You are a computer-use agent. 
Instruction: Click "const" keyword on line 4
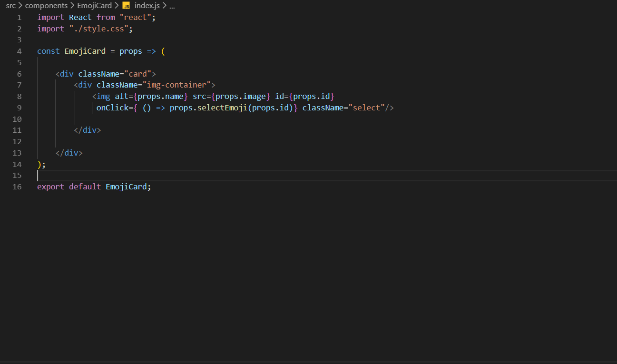click(49, 51)
